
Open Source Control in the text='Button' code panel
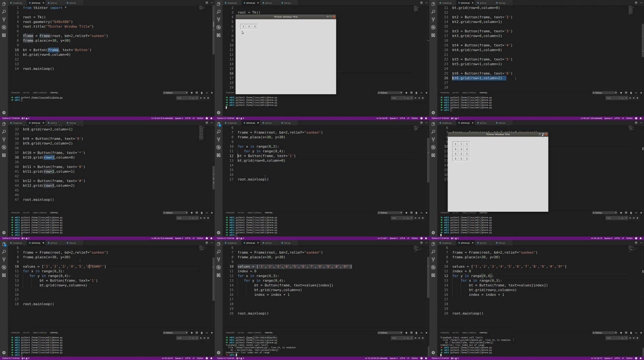[4, 19]
